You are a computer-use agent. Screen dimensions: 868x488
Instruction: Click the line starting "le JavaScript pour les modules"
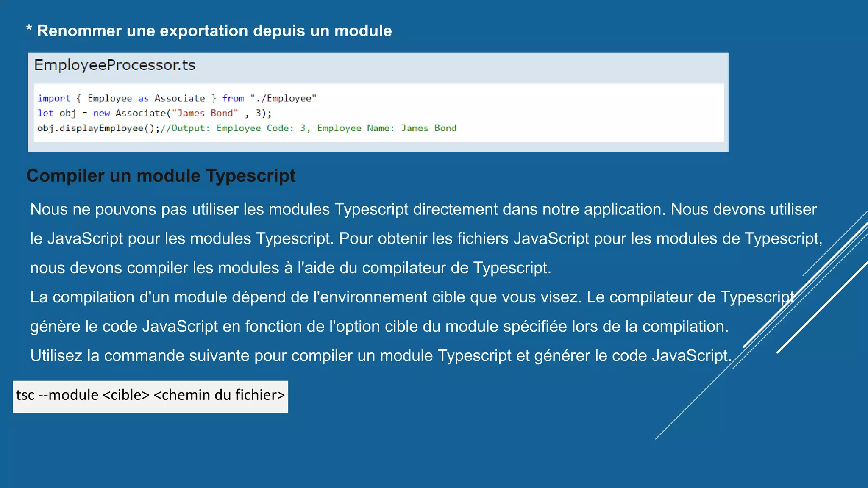[x=426, y=238]
